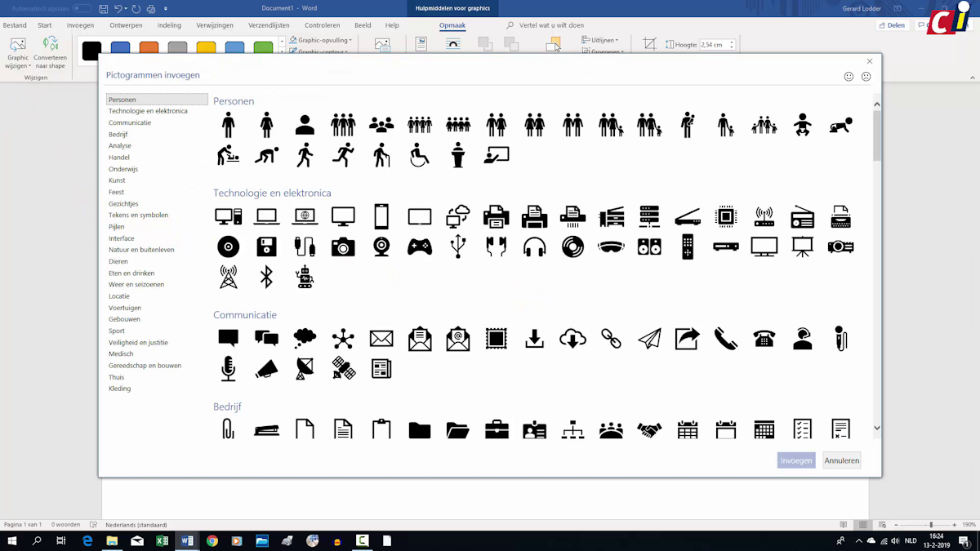Click the happy smiley feedback icon
This screenshot has height=551, width=980.
(x=849, y=77)
